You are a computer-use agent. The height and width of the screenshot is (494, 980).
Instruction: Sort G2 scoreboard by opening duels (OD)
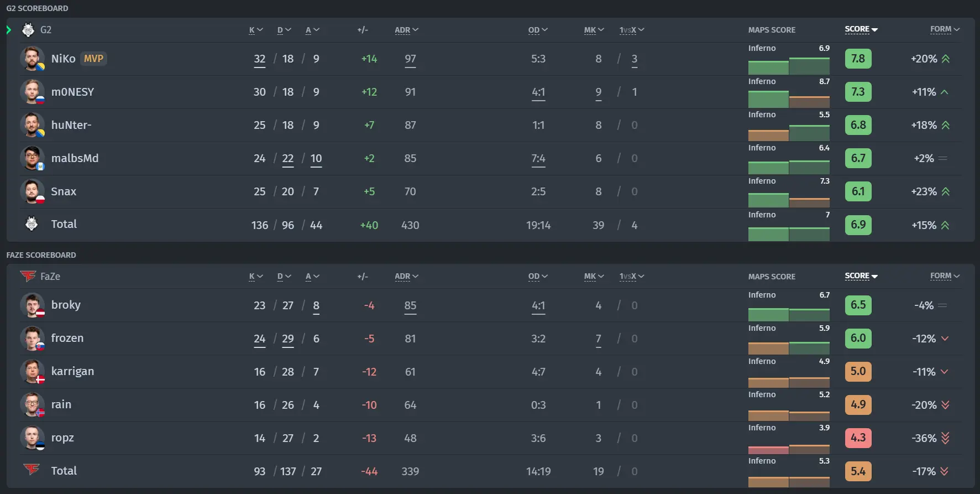point(538,30)
